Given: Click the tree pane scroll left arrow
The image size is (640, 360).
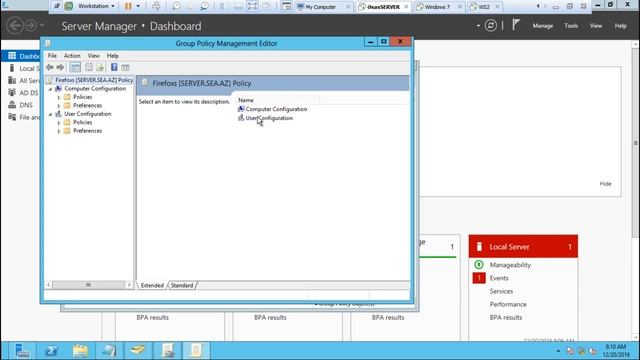Looking at the screenshot, I should click(x=49, y=284).
